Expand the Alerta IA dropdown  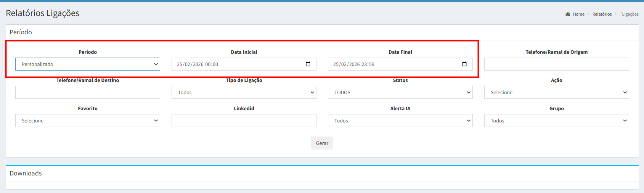400,121
